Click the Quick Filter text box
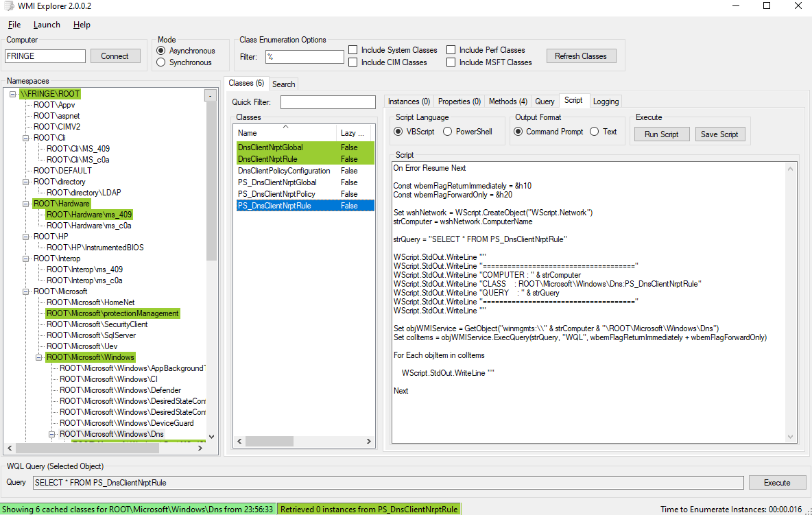This screenshot has height=515, width=812. tap(328, 102)
